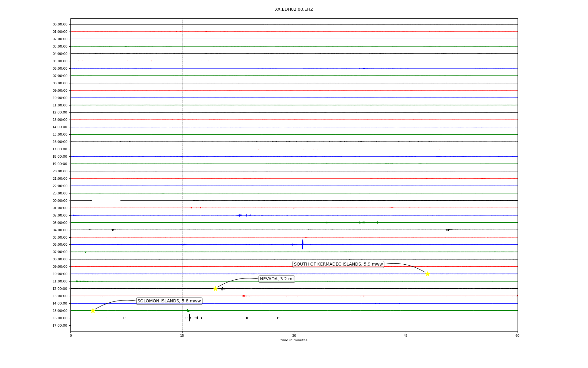Click the 23:00:00 hour label

point(60,193)
